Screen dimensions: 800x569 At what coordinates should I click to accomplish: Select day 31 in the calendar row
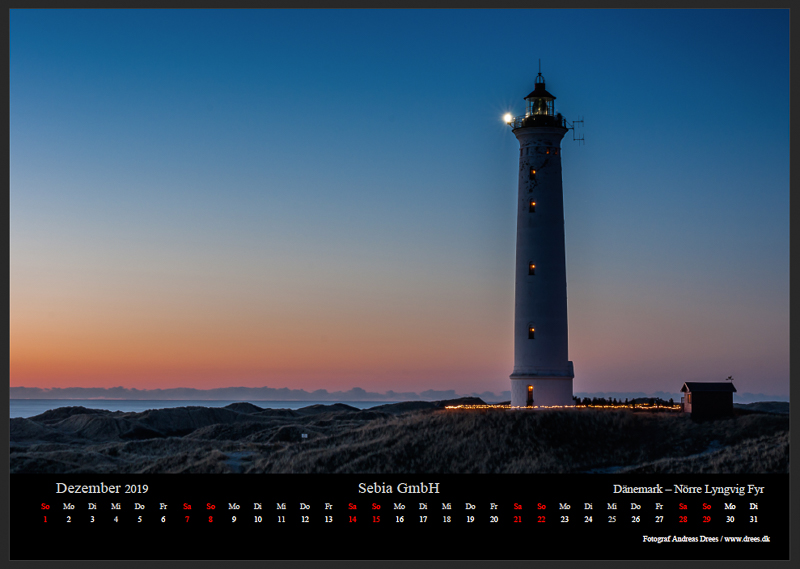(754, 519)
